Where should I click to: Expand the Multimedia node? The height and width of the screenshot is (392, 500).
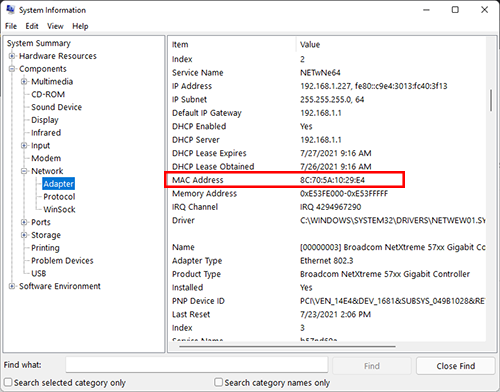point(24,82)
